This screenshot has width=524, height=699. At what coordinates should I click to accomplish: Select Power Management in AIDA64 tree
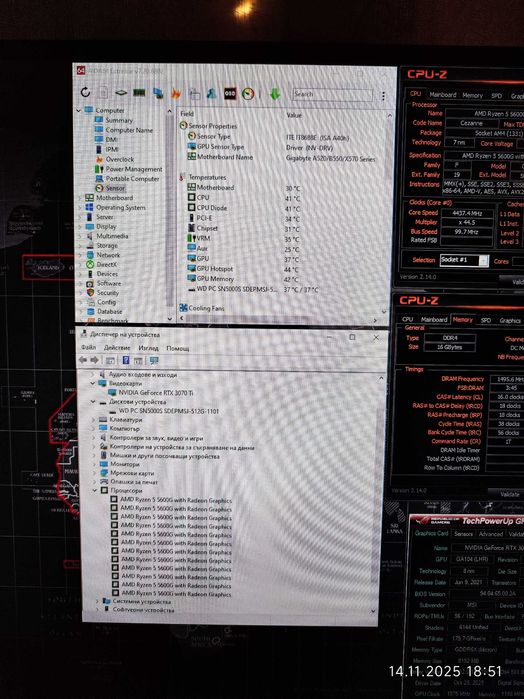click(128, 169)
